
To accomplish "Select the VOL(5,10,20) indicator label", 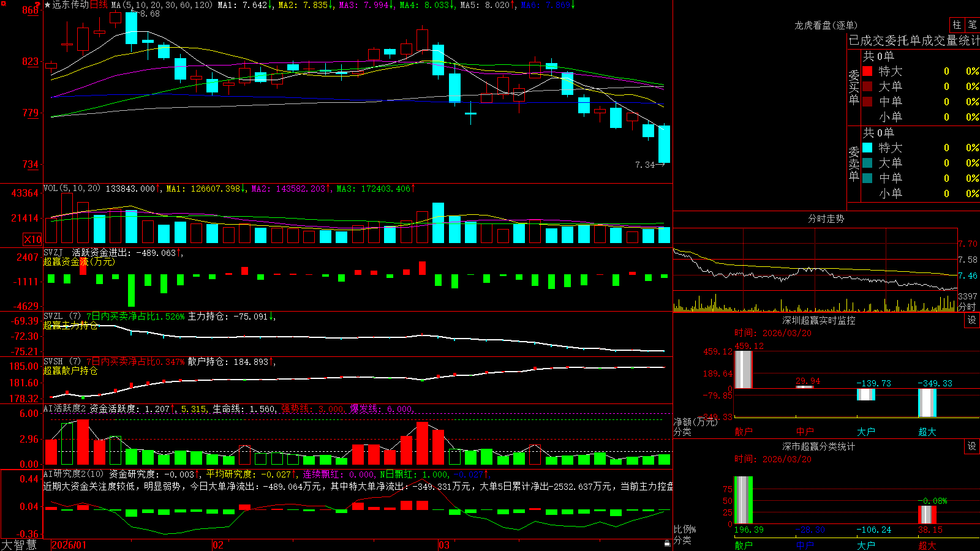I will (72, 189).
